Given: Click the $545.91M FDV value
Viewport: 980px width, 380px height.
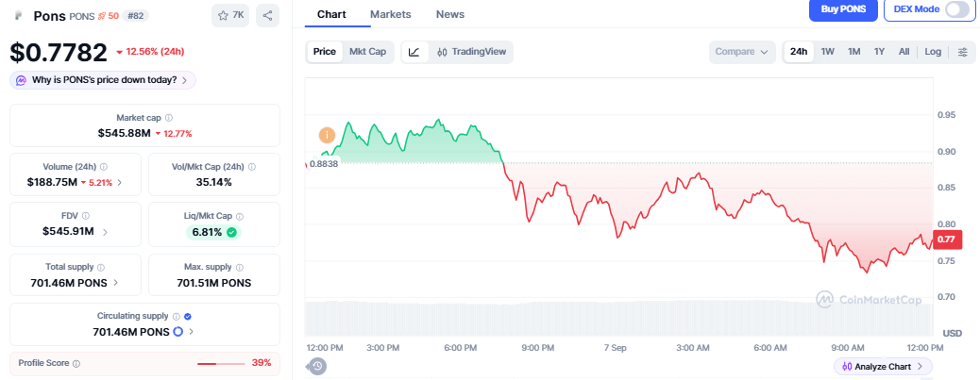Looking at the screenshot, I should [x=68, y=232].
